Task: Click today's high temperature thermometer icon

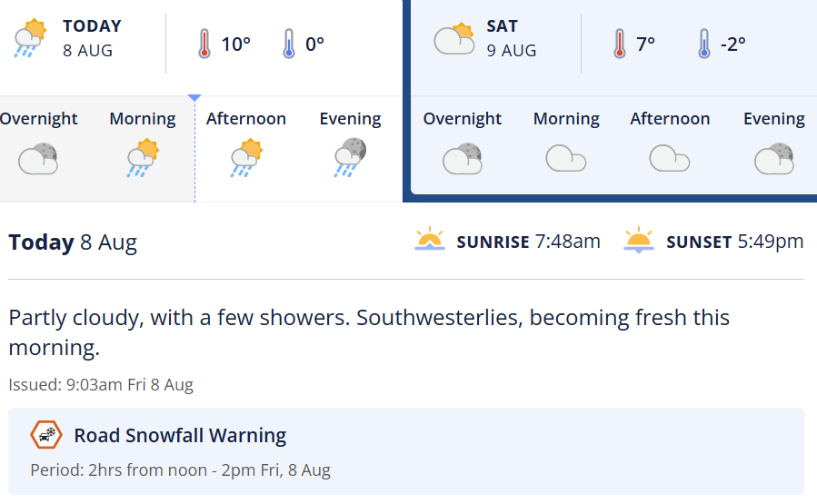Action: pos(205,43)
